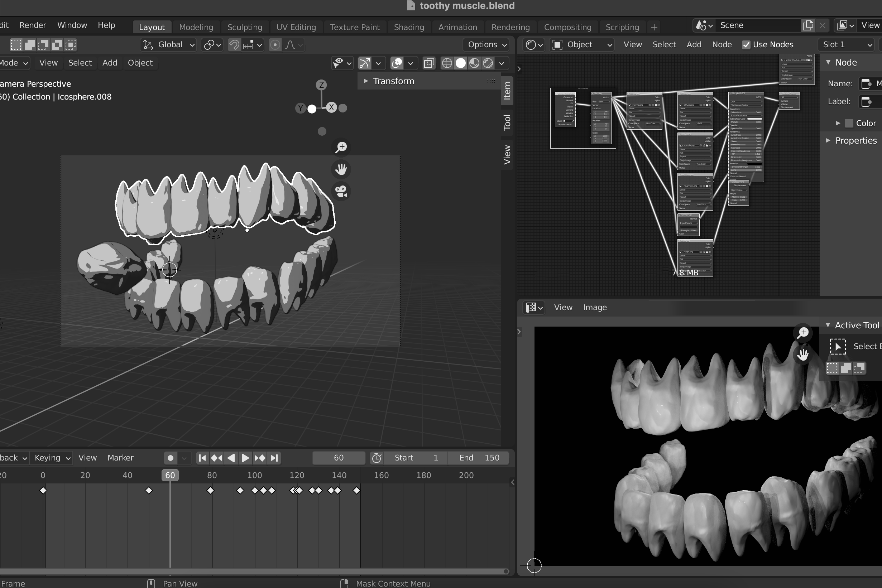Image resolution: width=882 pixels, height=588 pixels.
Task: Open the Render menu
Action: point(33,25)
